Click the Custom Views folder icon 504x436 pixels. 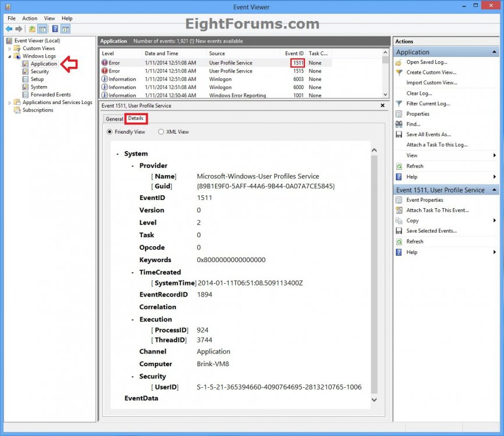[17, 48]
